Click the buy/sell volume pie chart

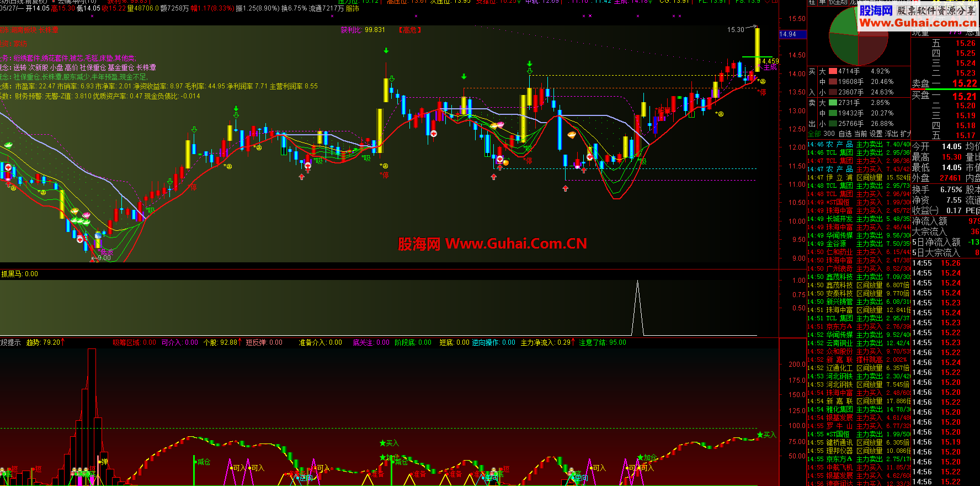tap(858, 36)
